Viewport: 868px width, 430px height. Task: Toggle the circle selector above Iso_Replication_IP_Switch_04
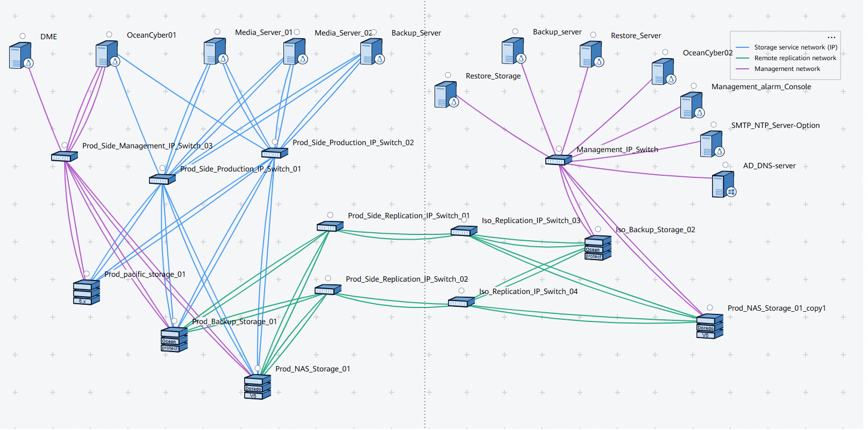coord(461,291)
